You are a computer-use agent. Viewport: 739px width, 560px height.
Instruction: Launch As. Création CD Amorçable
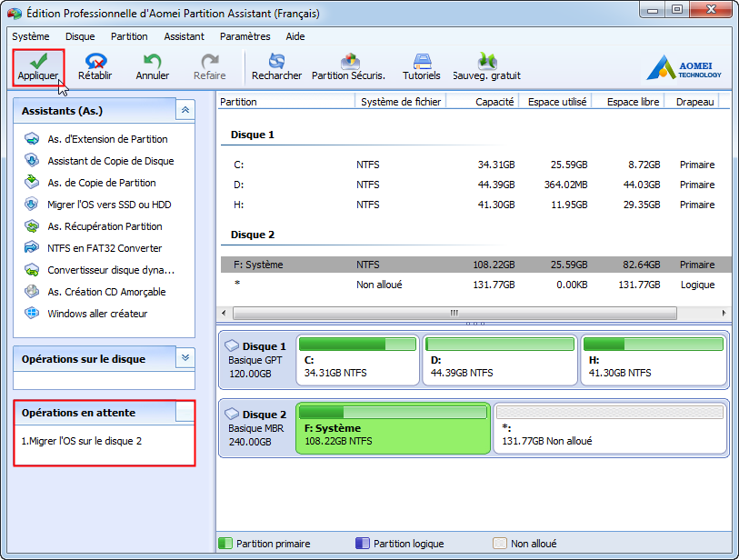coord(106,292)
